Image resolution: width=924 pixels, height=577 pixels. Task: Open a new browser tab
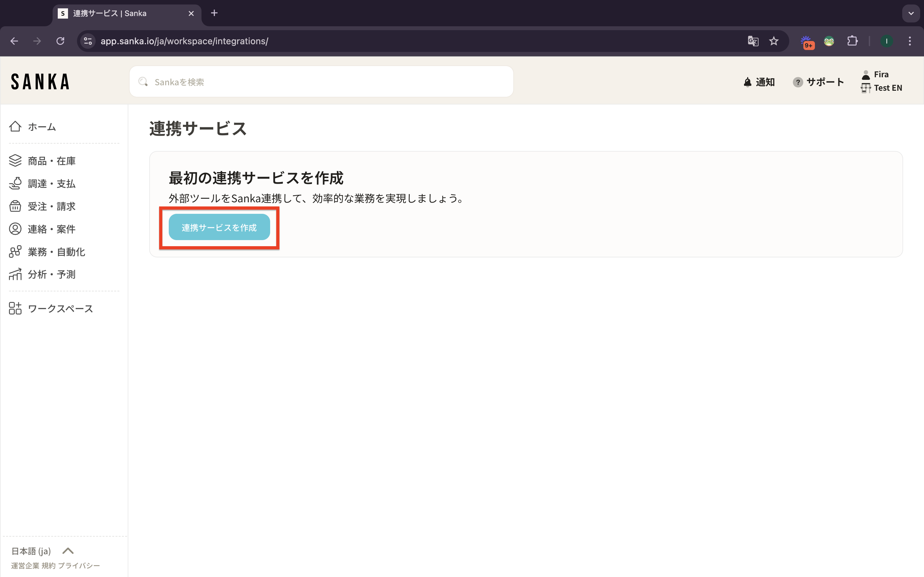(x=214, y=13)
